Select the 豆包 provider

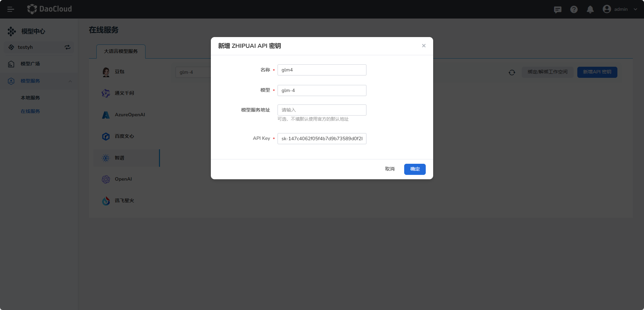(127, 72)
